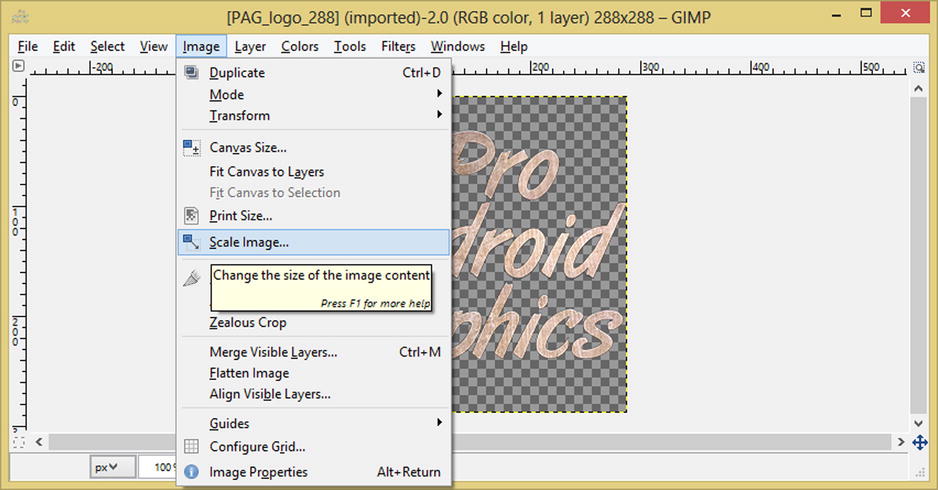Close the open Image menu
This screenshot has height=490, width=938.
(201, 46)
